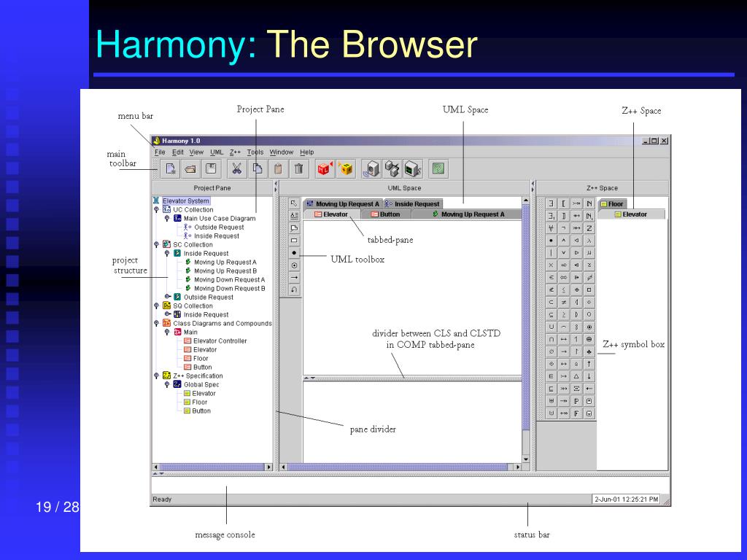This screenshot has width=747, height=560.
Task: Click the green question mark help icon
Action: coord(438,168)
